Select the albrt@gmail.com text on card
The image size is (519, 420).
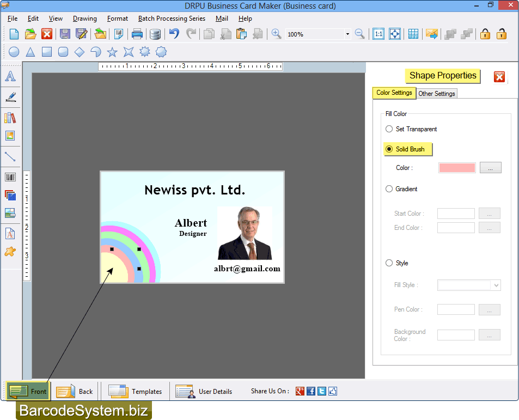click(x=247, y=269)
